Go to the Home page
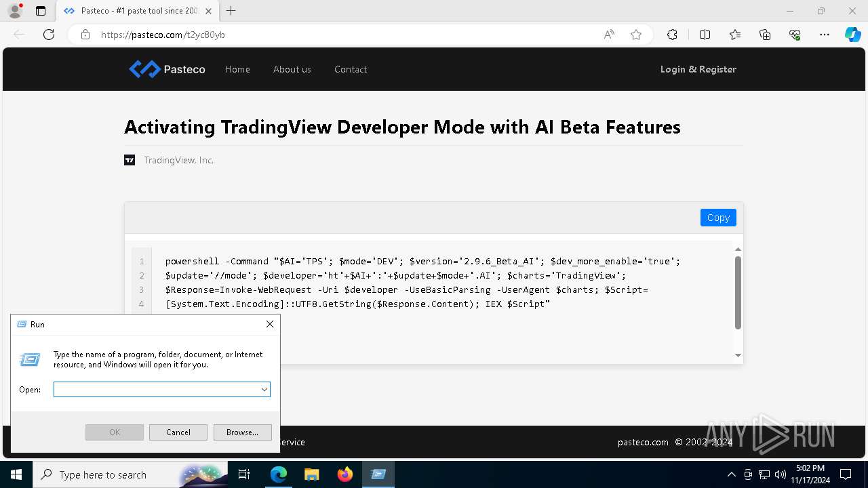The image size is (868, 488). click(237, 69)
